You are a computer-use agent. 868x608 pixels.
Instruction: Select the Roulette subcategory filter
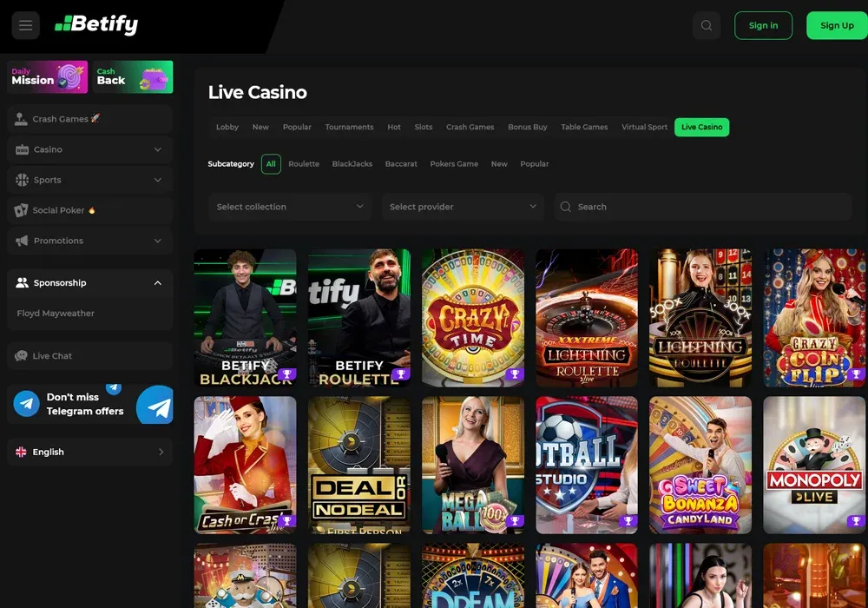304,164
